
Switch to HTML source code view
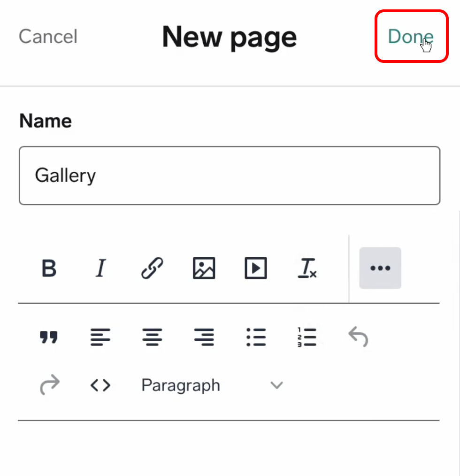coord(100,385)
